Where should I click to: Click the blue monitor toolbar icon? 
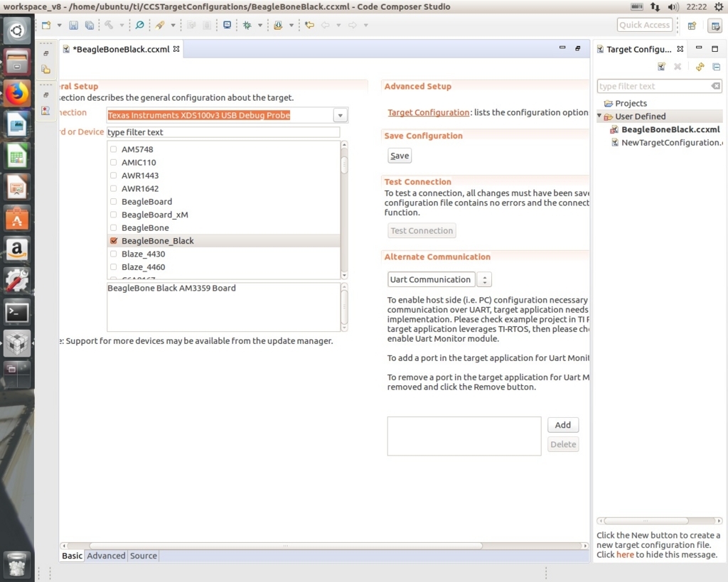(227, 25)
